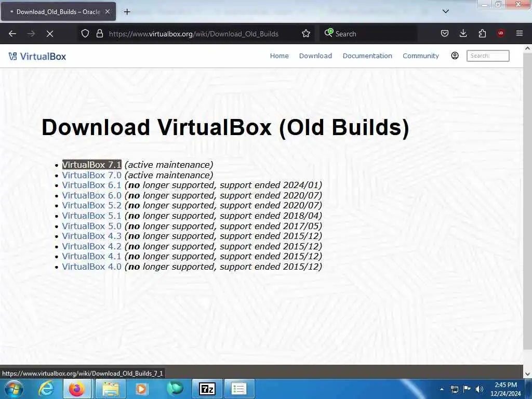Go to the Home nav link

[279, 56]
